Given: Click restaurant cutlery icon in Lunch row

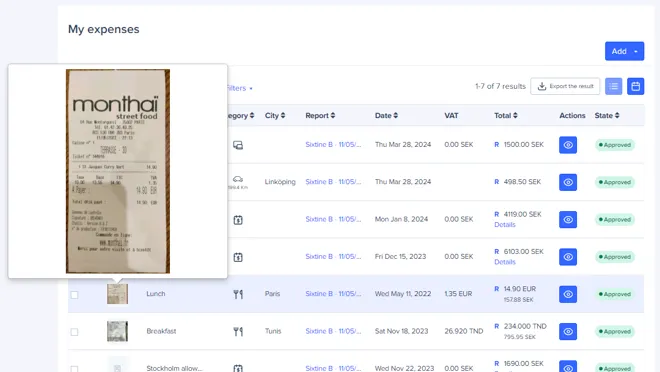Looking at the screenshot, I should 238,294.
